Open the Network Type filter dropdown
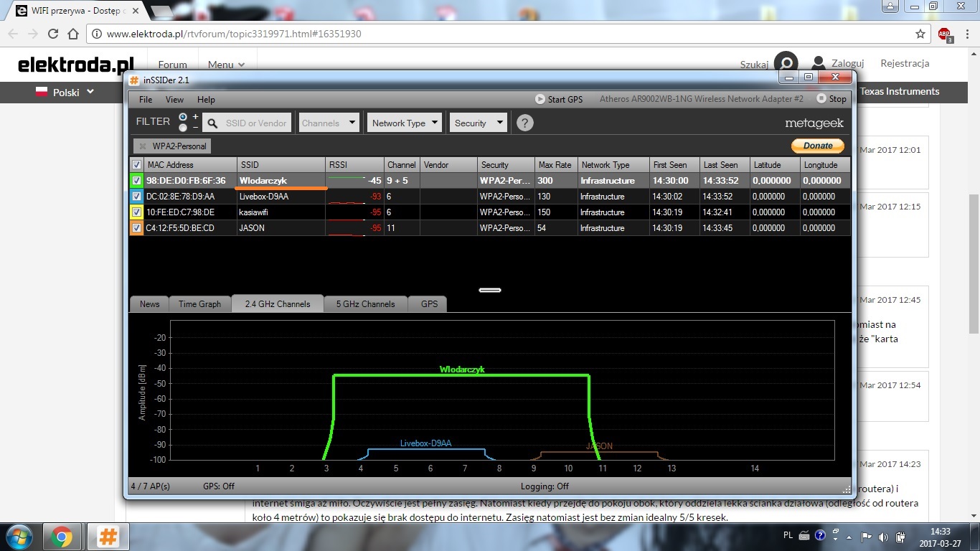Image resolution: width=980 pixels, height=551 pixels. [404, 123]
